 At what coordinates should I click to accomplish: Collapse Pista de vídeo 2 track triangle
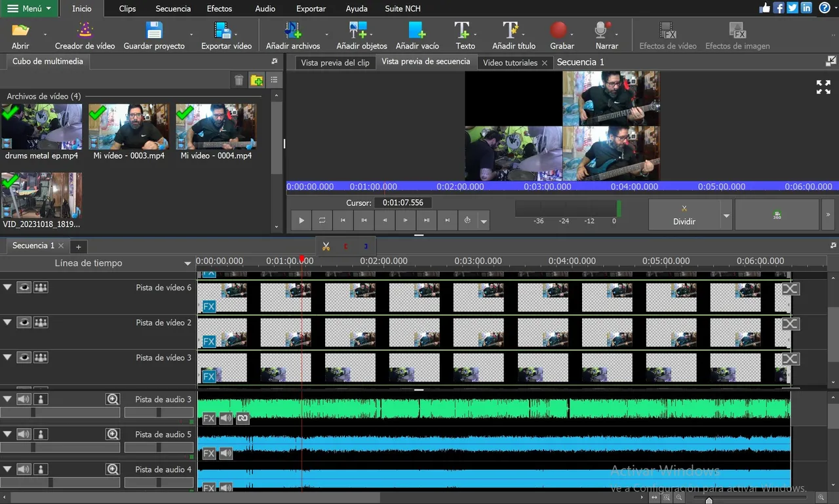pos(8,322)
